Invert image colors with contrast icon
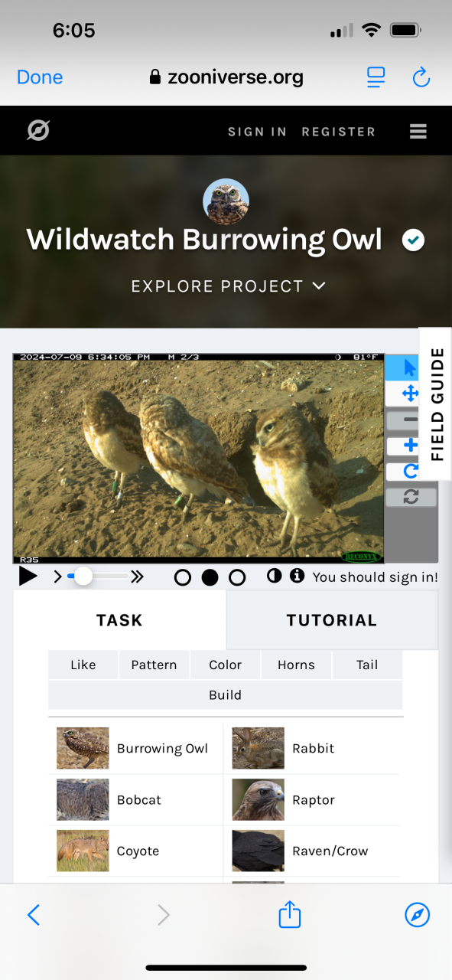 click(274, 577)
